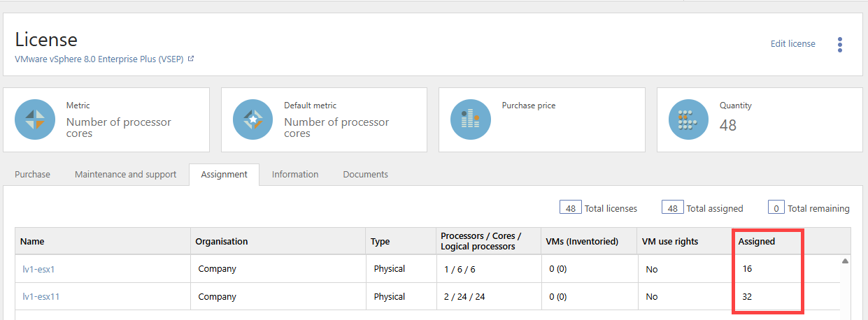The height and width of the screenshot is (320, 868).
Task: Click the Physical type in lv1-esx1 row
Action: (389, 269)
